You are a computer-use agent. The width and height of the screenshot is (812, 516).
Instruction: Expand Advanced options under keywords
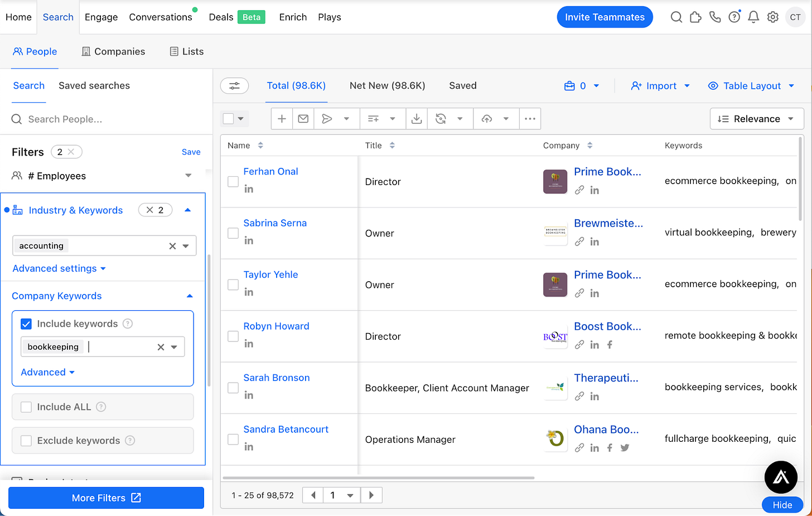[48, 373]
